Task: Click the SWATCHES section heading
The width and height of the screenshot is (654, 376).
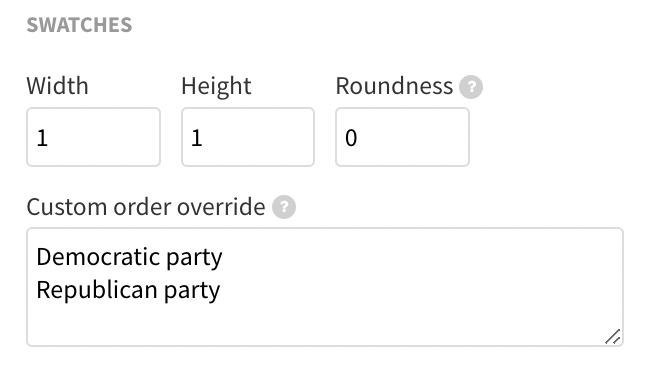Action: tap(79, 25)
